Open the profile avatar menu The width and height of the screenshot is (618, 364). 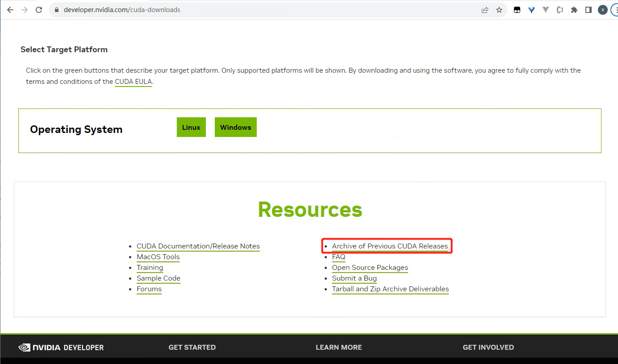pyautogui.click(x=603, y=10)
